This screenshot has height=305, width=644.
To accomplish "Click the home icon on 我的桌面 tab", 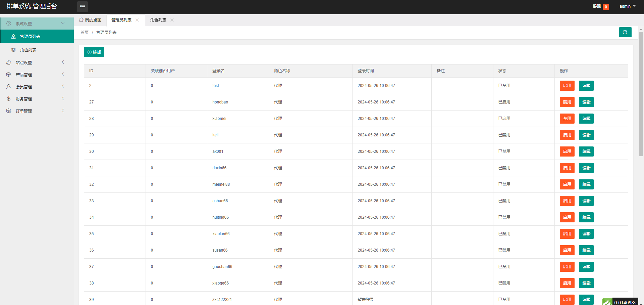I will pos(81,20).
